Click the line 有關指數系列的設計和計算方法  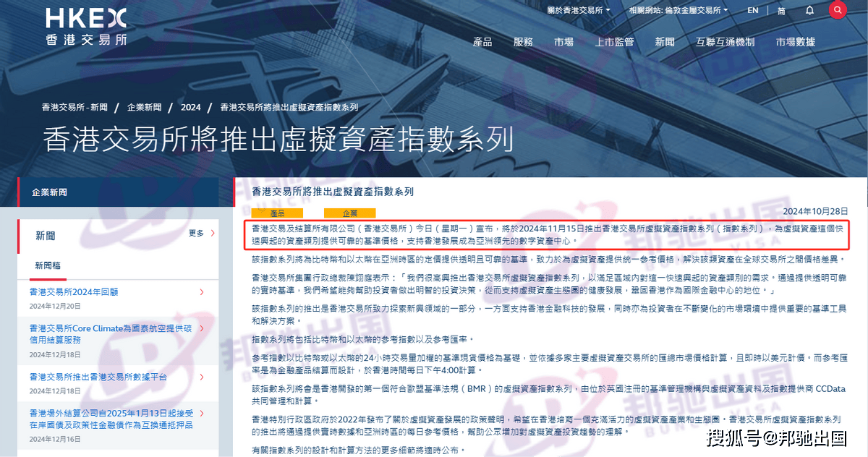point(358,450)
